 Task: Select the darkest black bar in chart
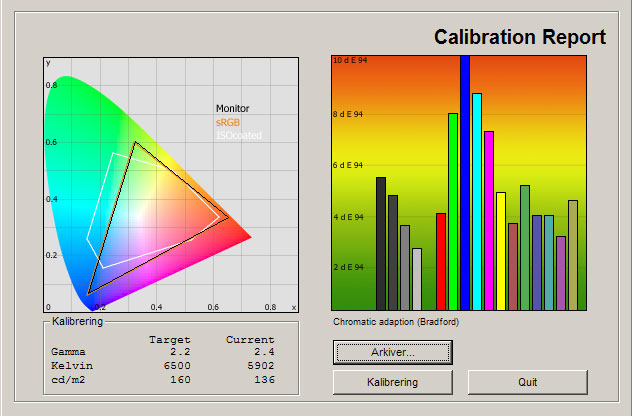[381, 243]
